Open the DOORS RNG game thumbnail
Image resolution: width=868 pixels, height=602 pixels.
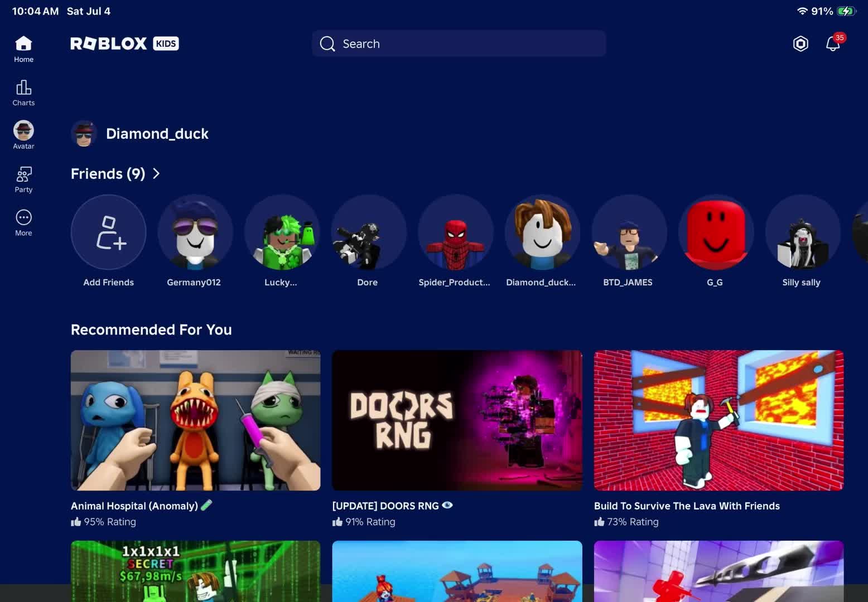pos(457,420)
